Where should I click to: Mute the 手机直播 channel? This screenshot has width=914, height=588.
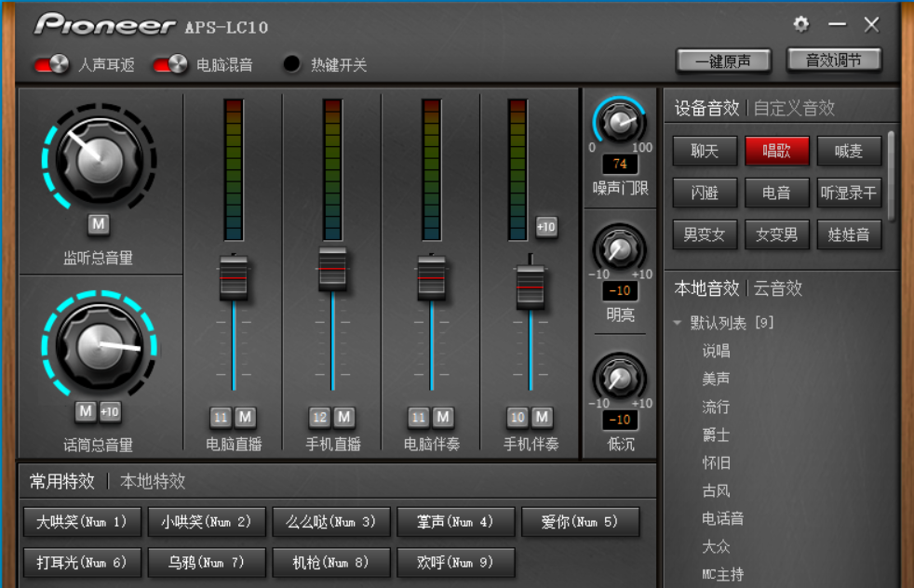pyautogui.click(x=344, y=417)
